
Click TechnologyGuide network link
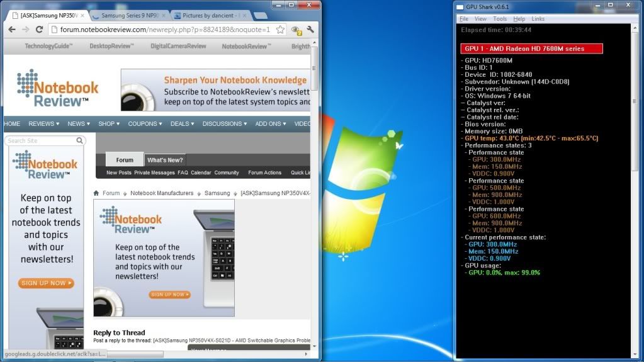tap(48, 46)
